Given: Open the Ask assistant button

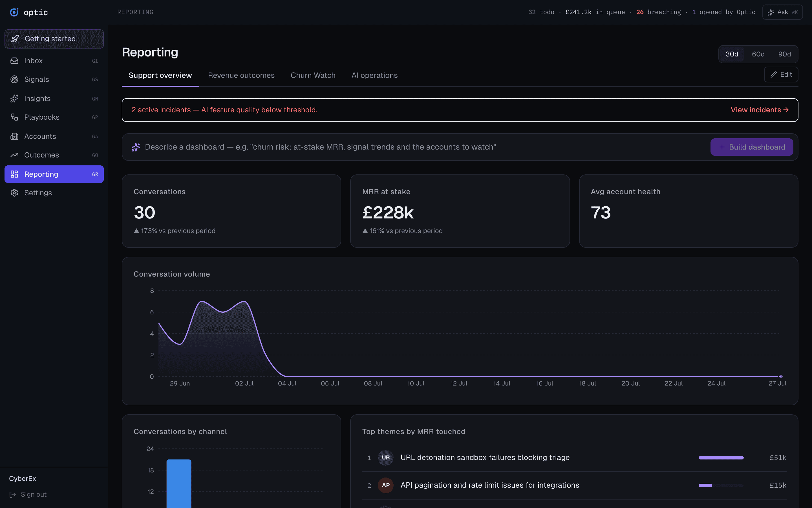Looking at the screenshot, I should pos(782,12).
